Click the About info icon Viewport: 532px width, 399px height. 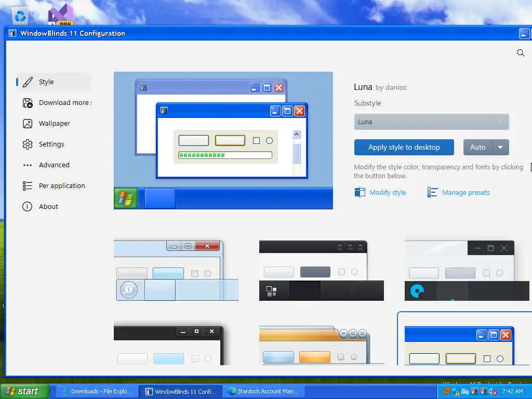click(27, 206)
